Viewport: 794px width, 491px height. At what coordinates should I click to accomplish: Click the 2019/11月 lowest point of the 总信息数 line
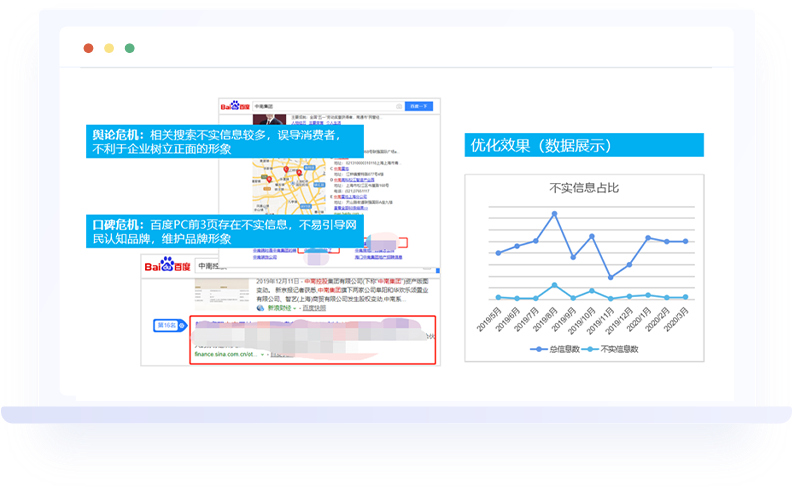(x=611, y=277)
